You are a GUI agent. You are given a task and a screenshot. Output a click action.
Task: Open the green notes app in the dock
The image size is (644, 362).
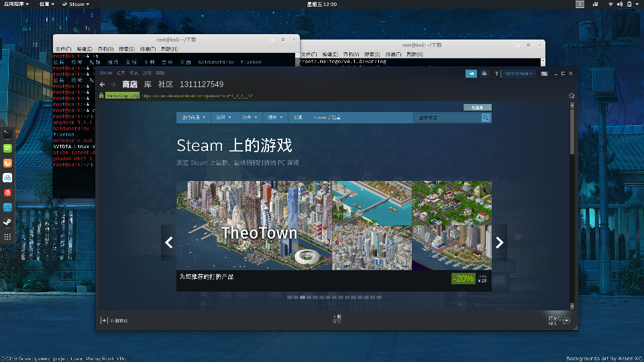(7, 148)
